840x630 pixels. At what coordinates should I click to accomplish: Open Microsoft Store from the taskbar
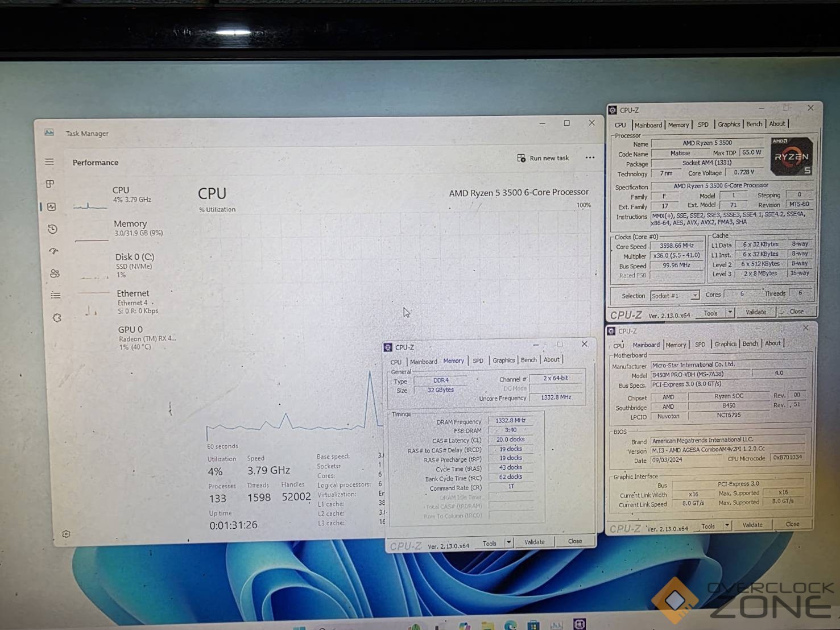point(533,625)
